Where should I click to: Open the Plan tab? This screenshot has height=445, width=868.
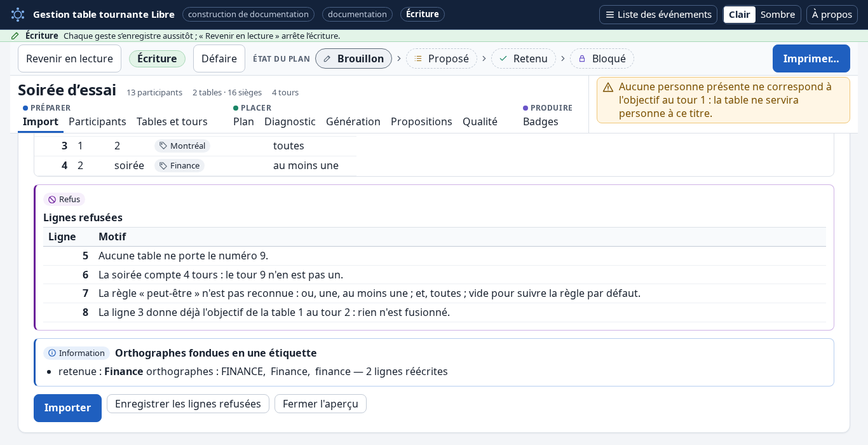pos(243,121)
